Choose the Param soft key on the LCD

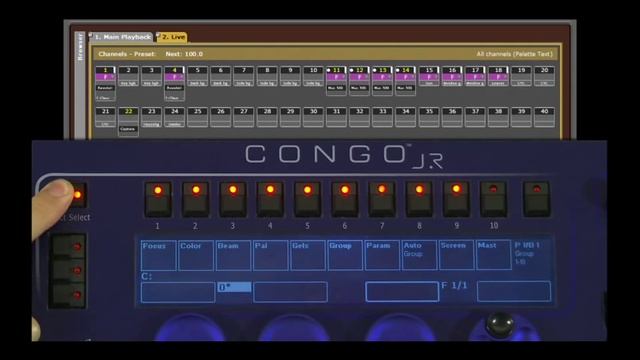click(382, 255)
